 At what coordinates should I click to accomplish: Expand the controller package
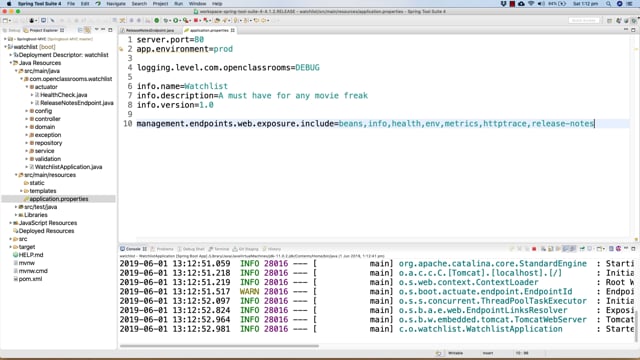(x=27, y=119)
